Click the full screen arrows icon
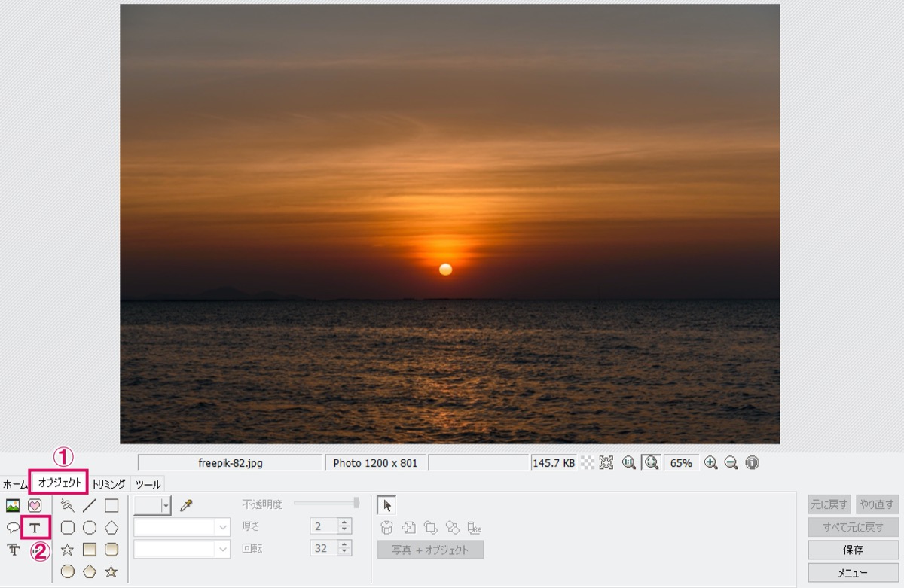904x588 pixels. pos(606,462)
